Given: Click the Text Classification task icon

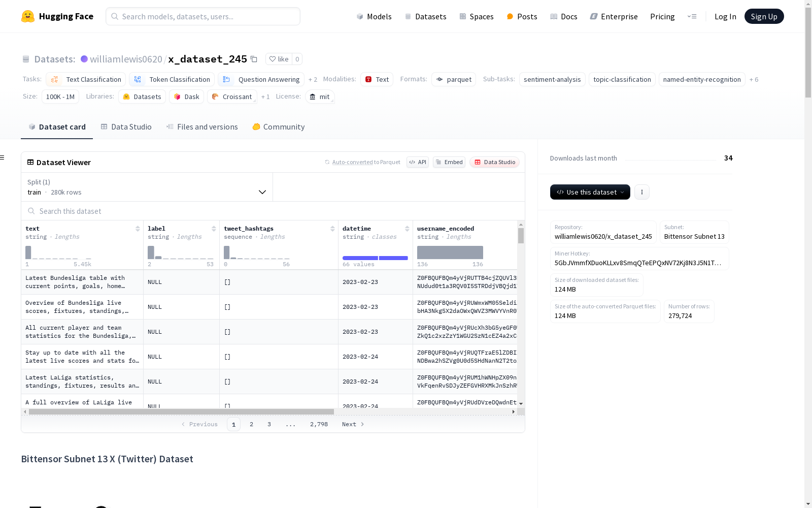Looking at the screenshot, I should click(x=55, y=79).
